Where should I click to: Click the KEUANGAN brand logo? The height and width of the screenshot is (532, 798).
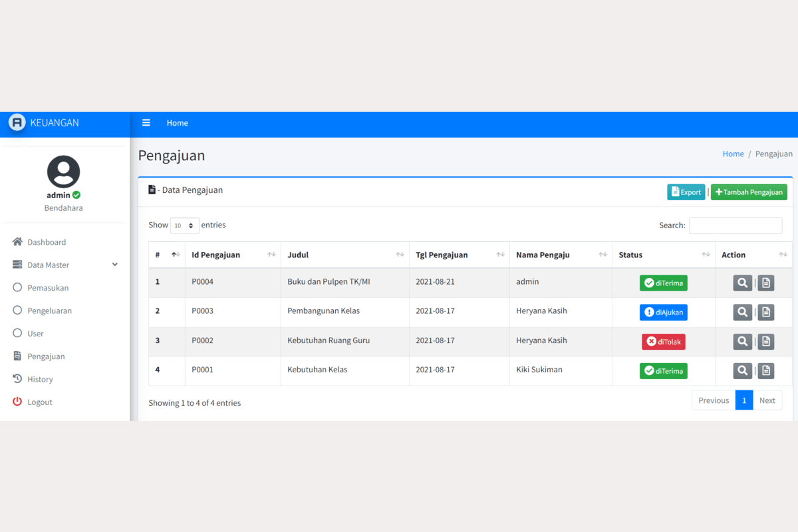click(17, 122)
